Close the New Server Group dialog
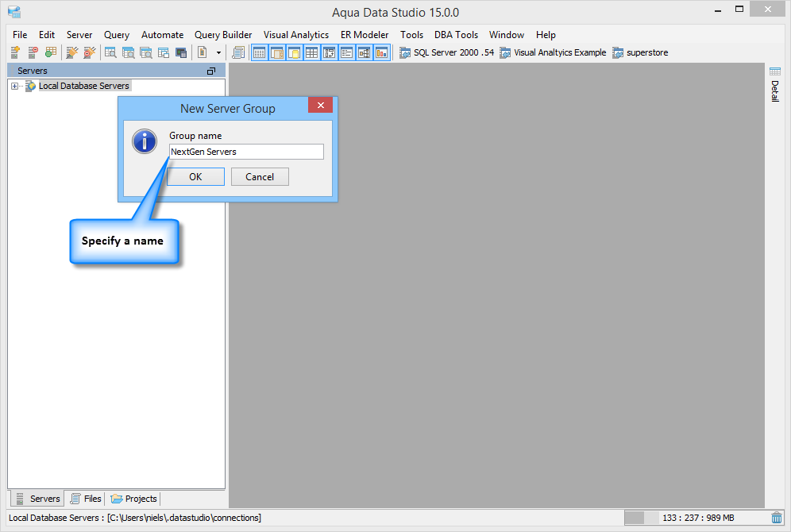The height and width of the screenshot is (532, 791). pos(320,106)
